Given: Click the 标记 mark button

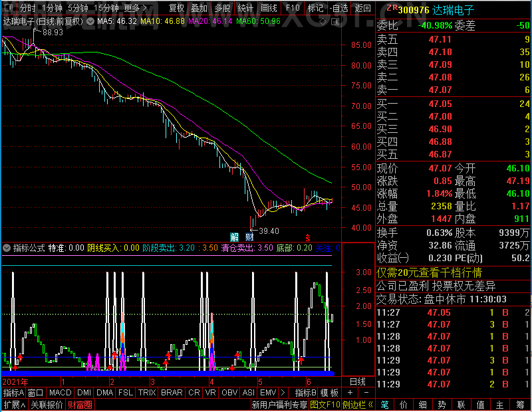Looking at the screenshot, I should coord(315,7).
